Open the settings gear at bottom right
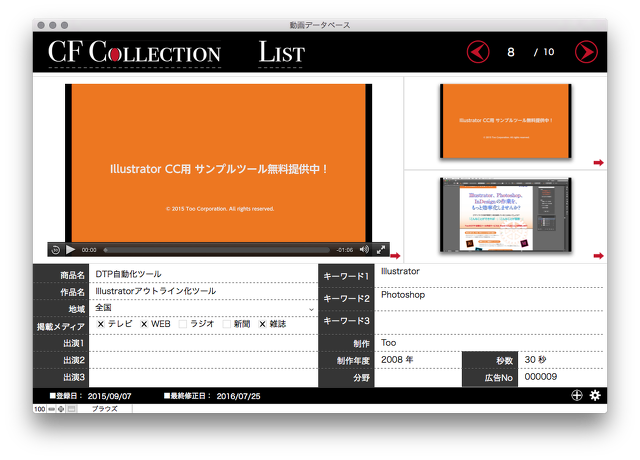 click(x=595, y=396)
